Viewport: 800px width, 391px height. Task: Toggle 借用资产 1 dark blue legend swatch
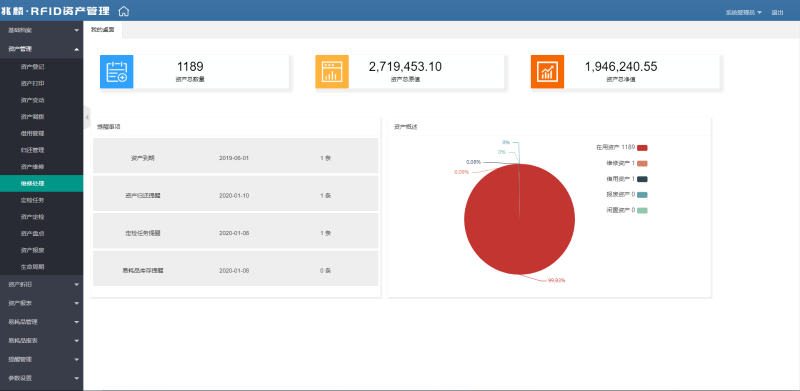point(642,179)
